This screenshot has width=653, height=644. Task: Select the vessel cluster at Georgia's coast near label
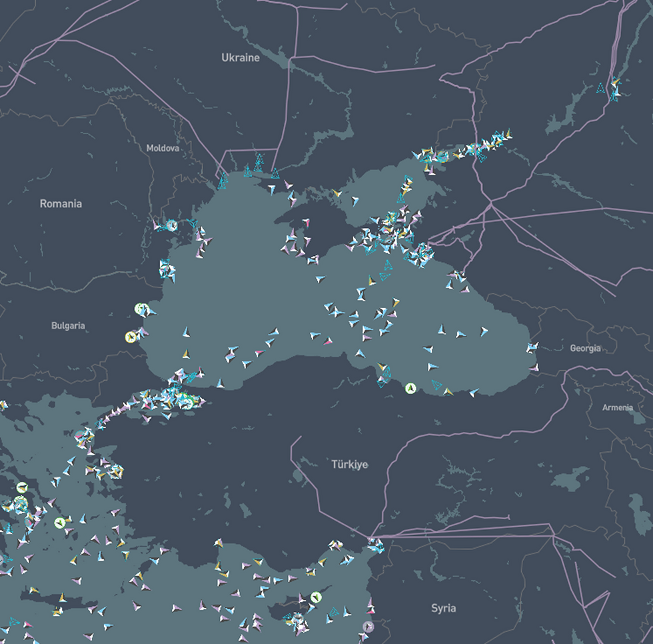(532, 347)
